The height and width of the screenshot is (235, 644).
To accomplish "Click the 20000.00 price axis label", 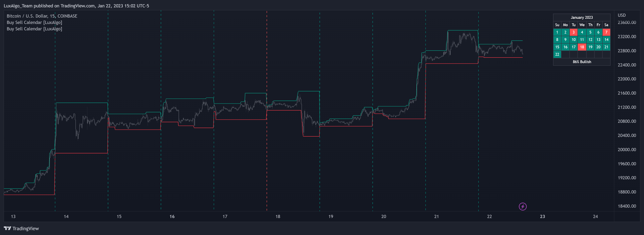I will click(x=627, y=150).
